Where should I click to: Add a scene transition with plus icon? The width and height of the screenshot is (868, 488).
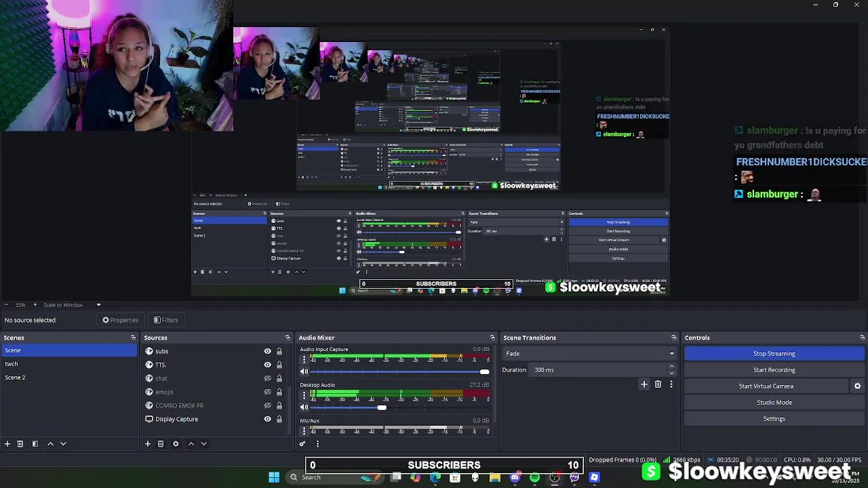644,384
